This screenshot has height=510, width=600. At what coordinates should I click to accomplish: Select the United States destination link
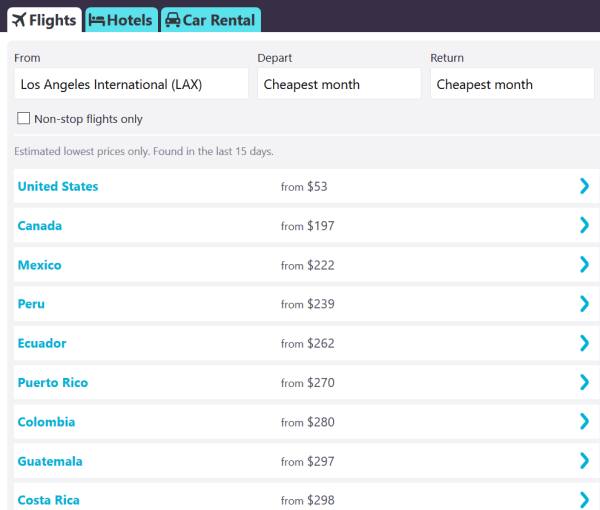(58, 187)
